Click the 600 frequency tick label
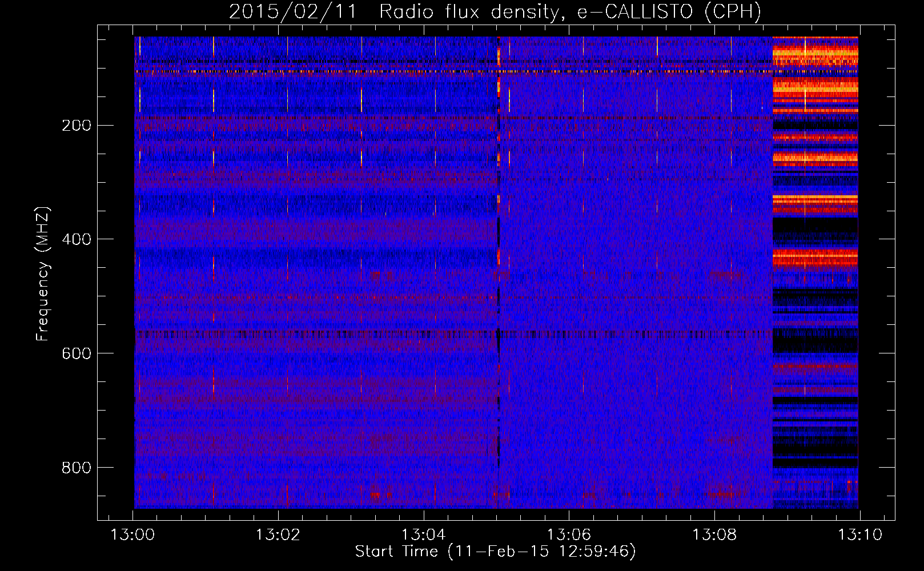The width and height of the screenshot is (924, 571). pyautogui.click(x=77, y=354)
